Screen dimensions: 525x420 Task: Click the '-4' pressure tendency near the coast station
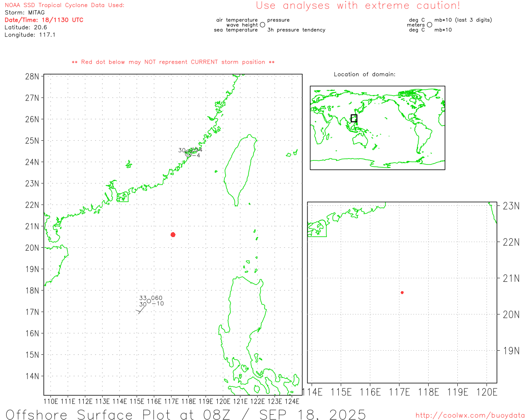point(196,155)
